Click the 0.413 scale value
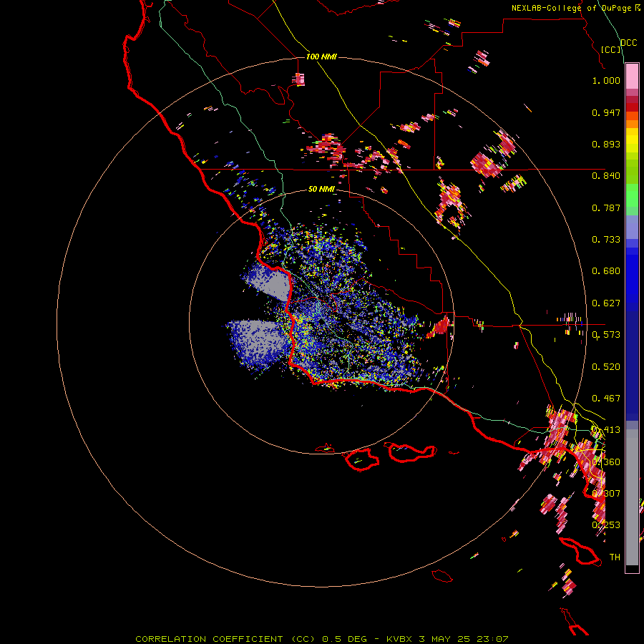Image resolution: width=644 pixels, height=644 pixels. pyautogui.click(x=606, y=430)
